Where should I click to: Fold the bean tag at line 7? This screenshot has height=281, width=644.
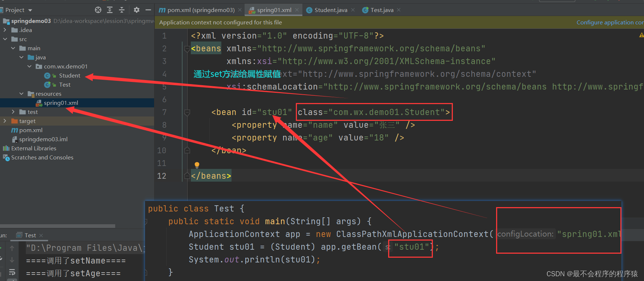[x=187, y=112]
